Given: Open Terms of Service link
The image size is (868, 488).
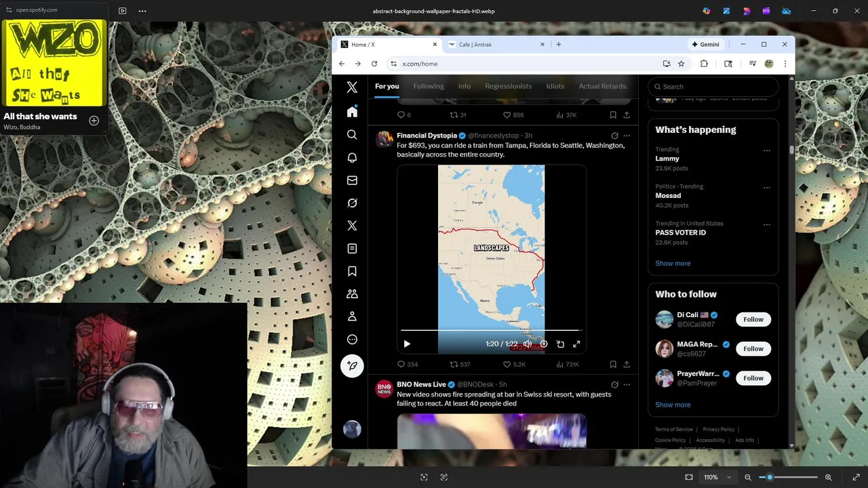Looking at the screenshot, I should (674, 430).
